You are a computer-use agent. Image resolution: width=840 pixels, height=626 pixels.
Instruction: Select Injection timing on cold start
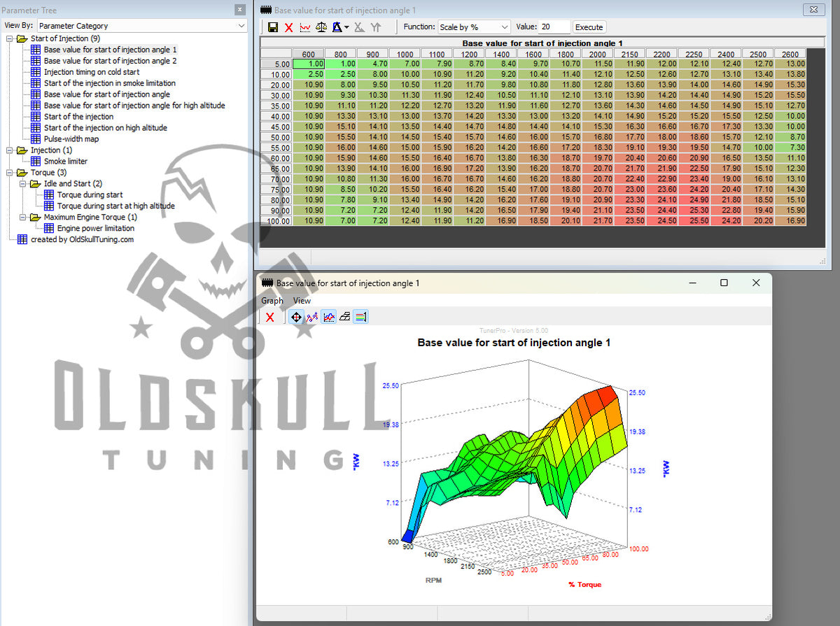pos(92,72)
